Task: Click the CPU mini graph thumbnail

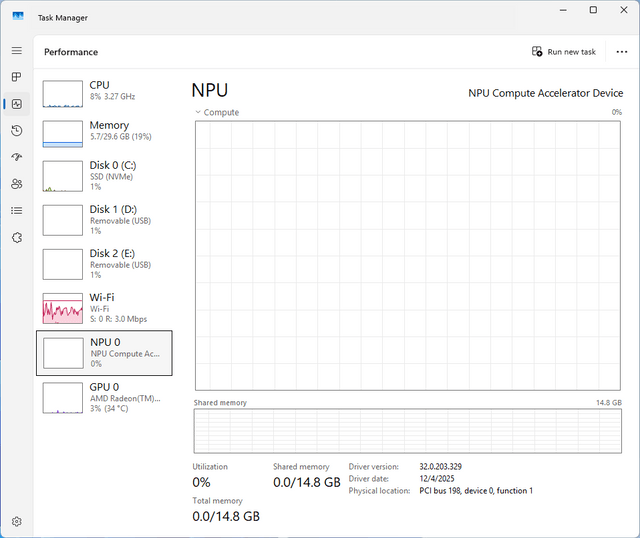Action: [63, 94]
